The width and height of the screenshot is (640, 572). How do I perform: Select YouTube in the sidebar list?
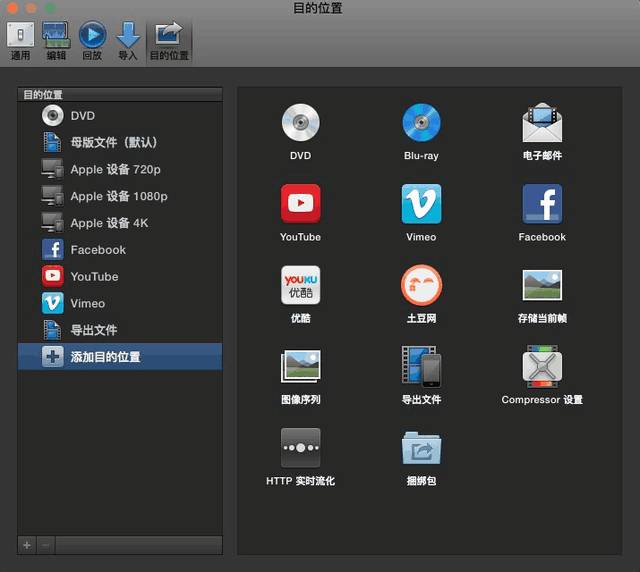(120, 276)
